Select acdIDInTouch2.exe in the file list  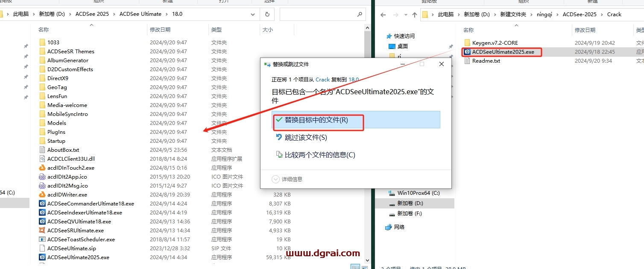point(70,168)
